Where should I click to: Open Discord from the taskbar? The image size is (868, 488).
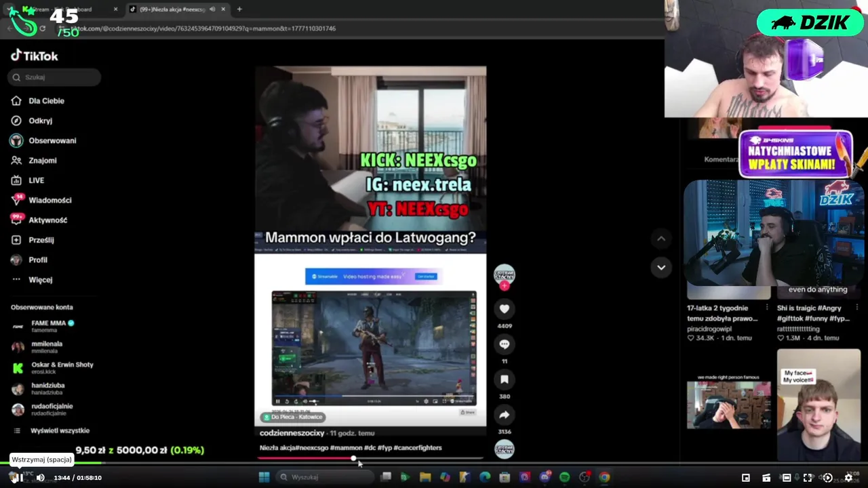point(545,477)
